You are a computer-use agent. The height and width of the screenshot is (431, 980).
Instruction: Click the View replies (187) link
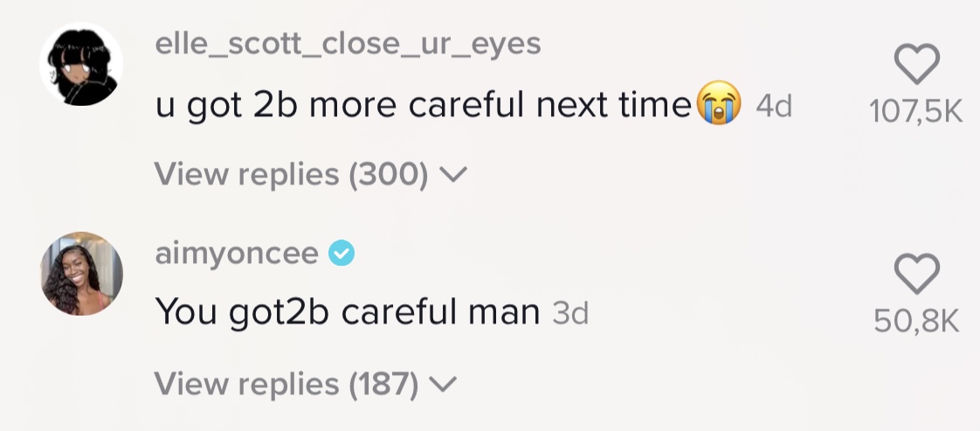point(286,383)
